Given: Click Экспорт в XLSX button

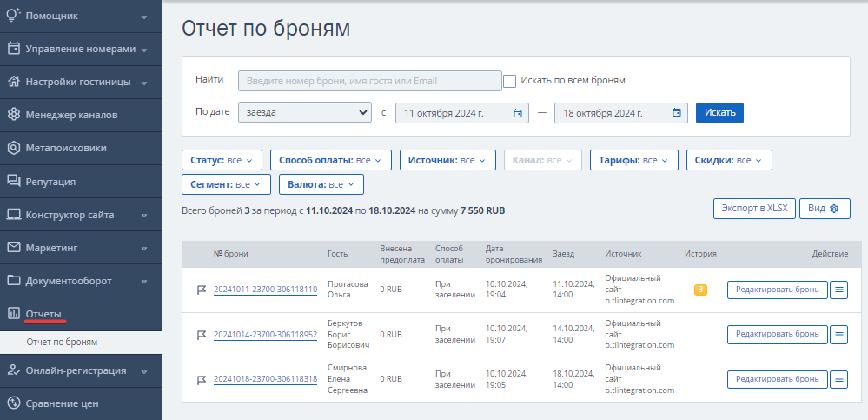Looking at the screenshot, I should point(754,209).
